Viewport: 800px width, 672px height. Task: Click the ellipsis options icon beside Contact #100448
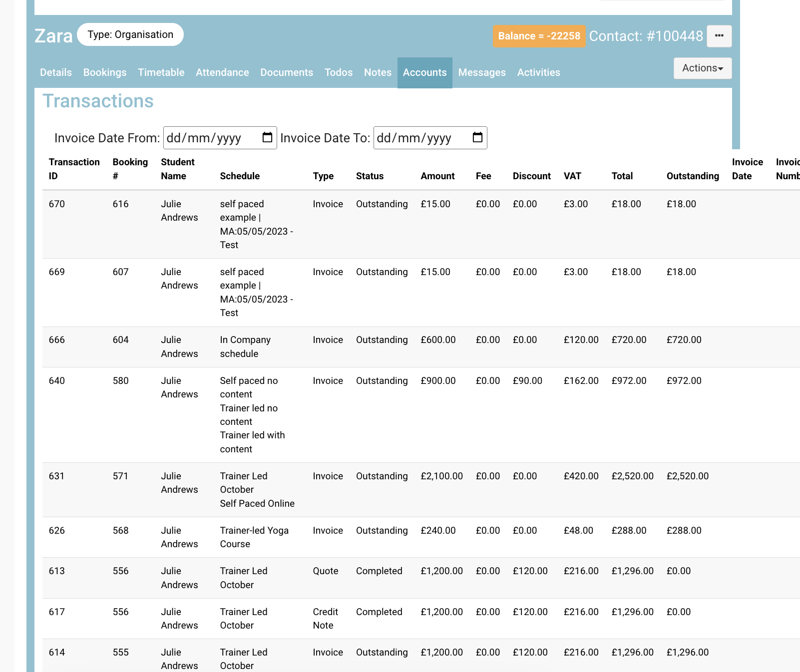[x=719, y=35]
